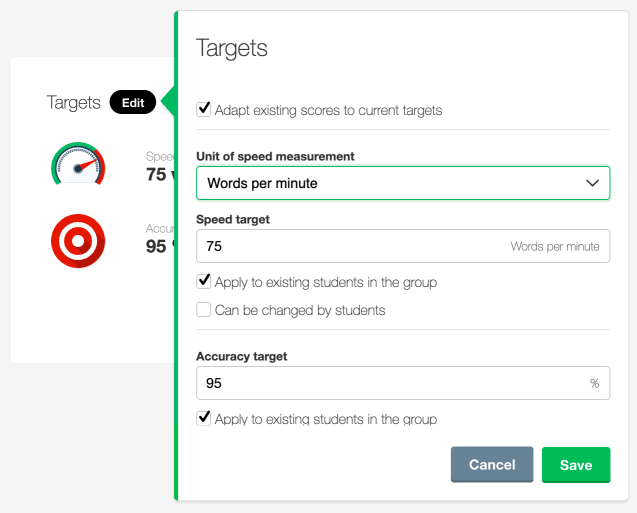Click the Targets title on the left card

(x=73, y=102)
